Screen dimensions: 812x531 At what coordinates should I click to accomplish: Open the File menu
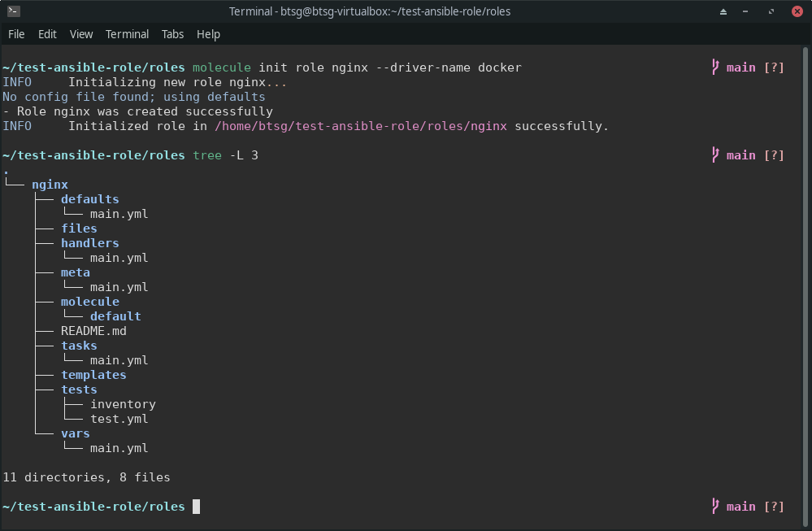coord(16,34)
